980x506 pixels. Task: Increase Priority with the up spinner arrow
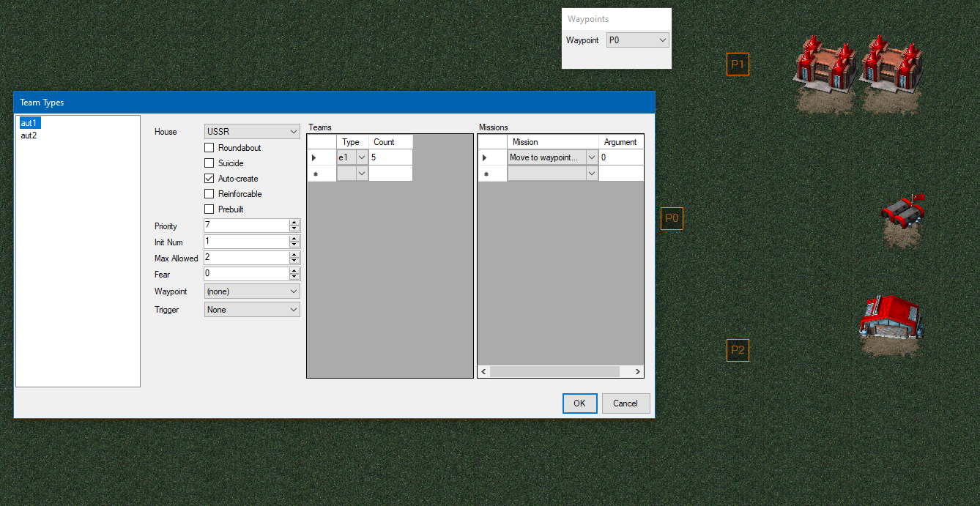tap(294, 223)
